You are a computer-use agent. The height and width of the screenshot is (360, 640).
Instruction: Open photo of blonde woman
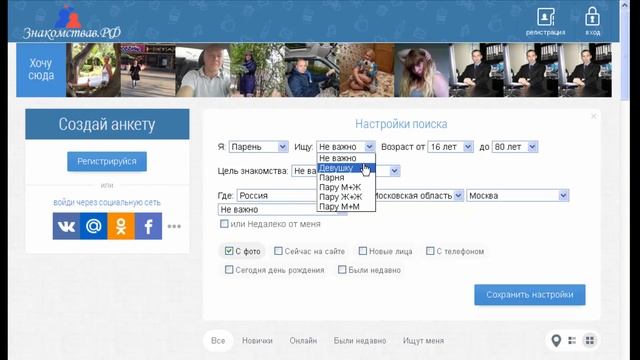422,70
